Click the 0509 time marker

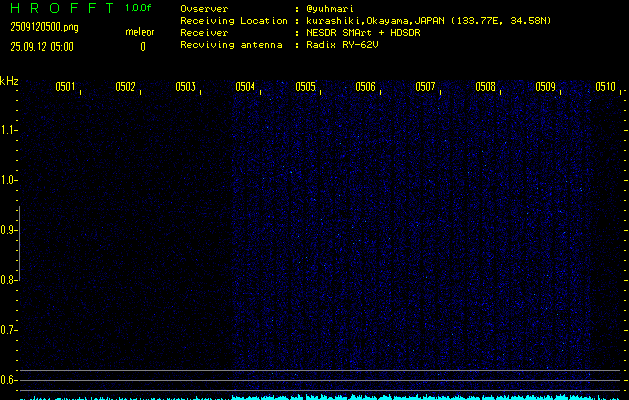[546, 87]
